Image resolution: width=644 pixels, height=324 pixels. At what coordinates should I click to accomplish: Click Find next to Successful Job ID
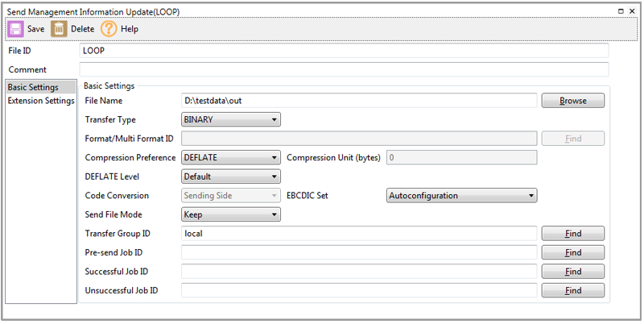tap(572, 272)
